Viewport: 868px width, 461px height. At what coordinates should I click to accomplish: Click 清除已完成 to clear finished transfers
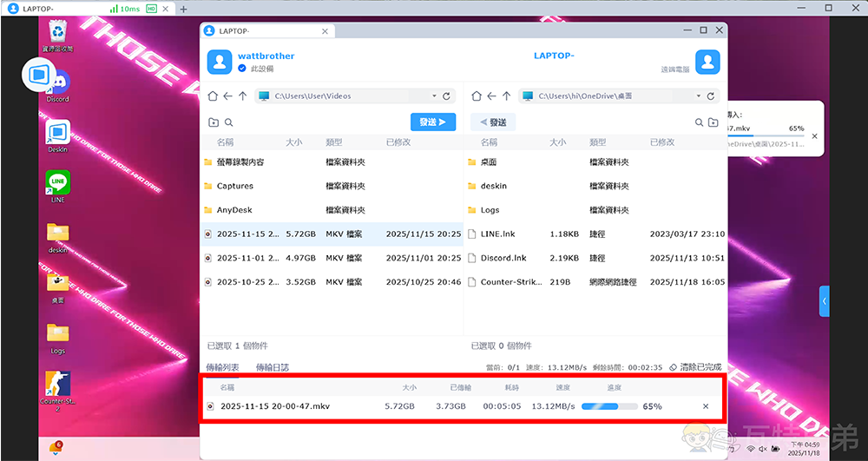coord(695,367)
